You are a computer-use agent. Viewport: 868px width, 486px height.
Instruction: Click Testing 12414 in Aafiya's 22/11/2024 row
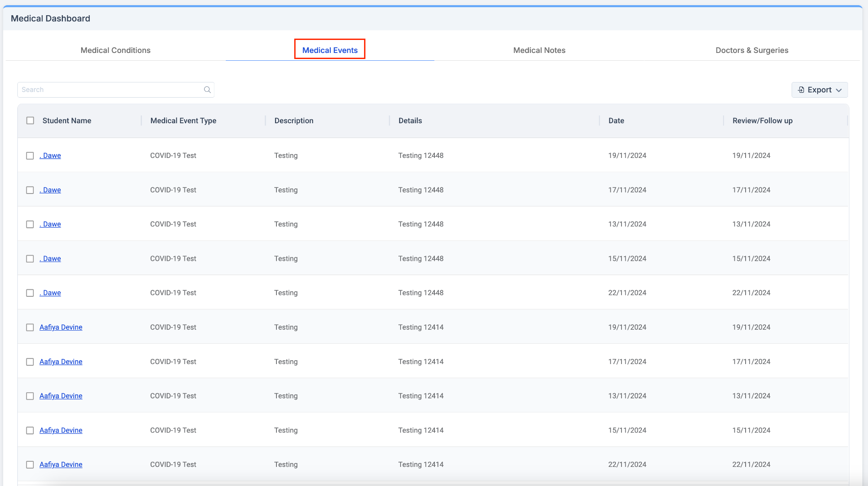(421, 464)
